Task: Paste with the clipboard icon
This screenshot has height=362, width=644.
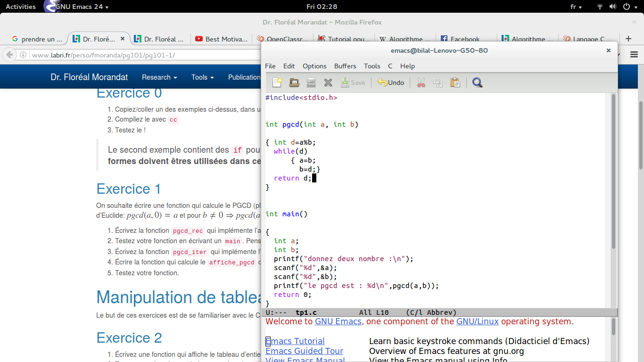Action: (455, 82)
